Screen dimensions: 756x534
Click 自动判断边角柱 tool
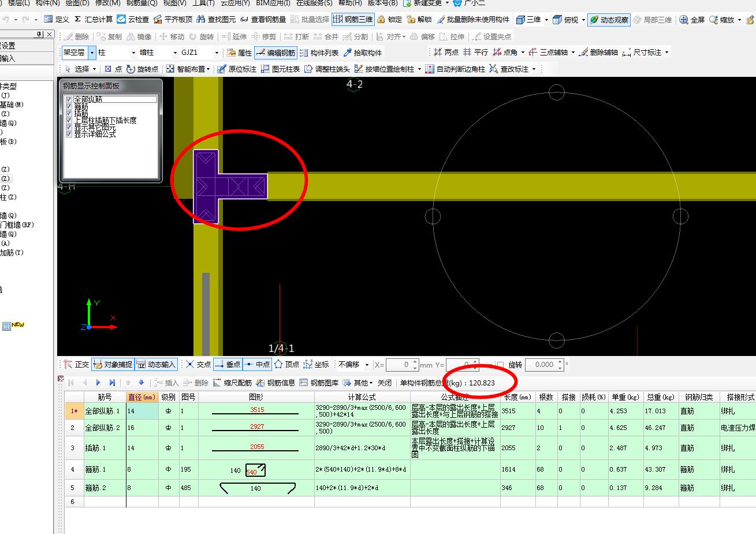(x=455, y=69)
